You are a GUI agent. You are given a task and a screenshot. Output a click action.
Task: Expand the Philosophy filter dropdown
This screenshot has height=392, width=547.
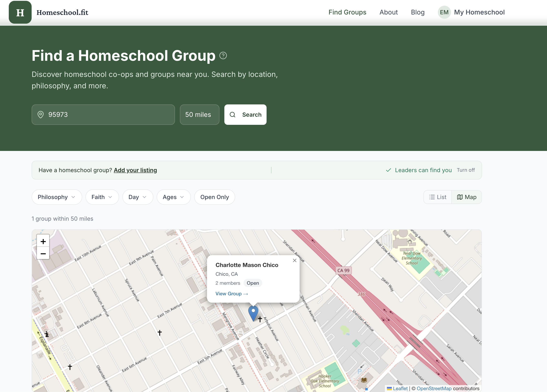coord(57,197)
